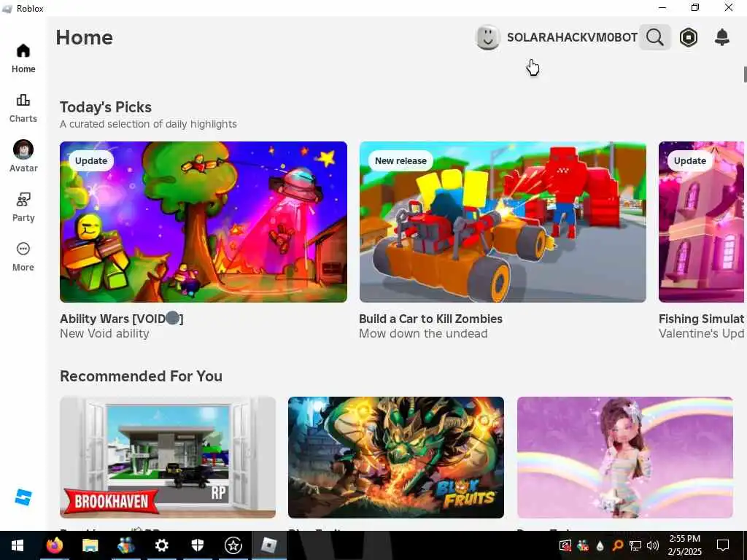Open the rainbow dress-up game tile
Screen dimensions: 747x560
pyautogui.click(x=624, y=457)
